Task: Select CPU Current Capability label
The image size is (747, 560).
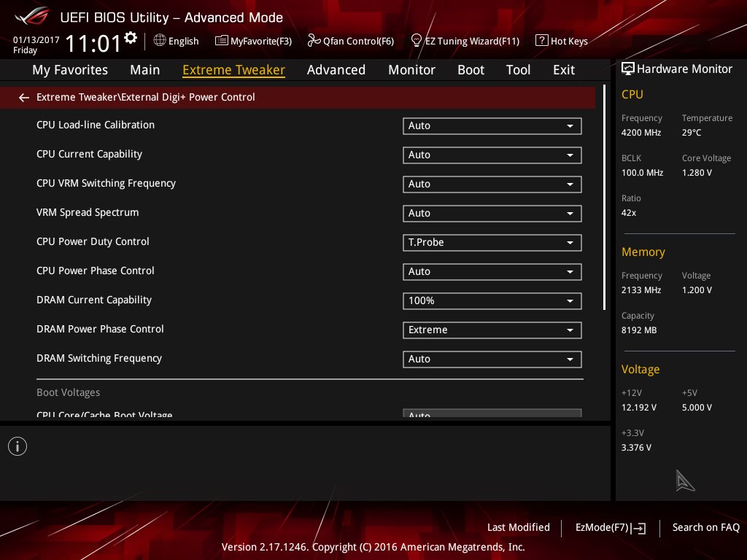Action: (89, 154)
